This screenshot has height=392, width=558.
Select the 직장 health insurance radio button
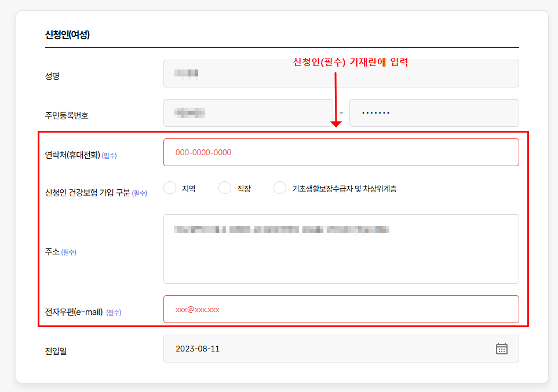click(x=224, y=188)
